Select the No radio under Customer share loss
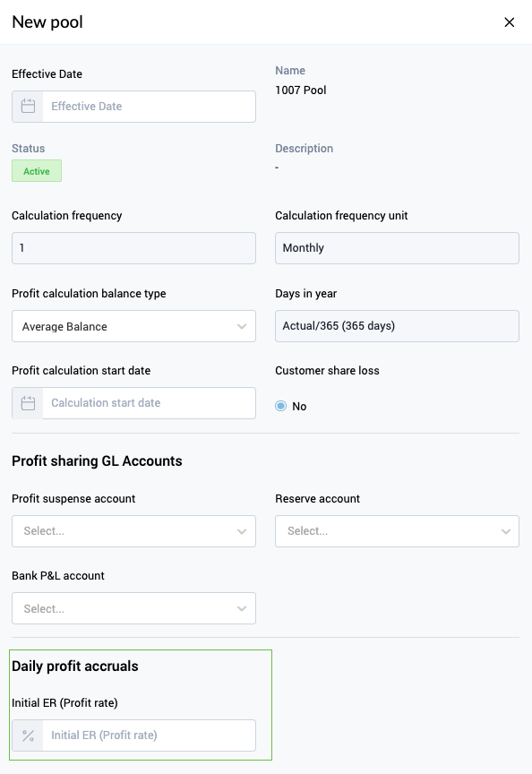Screen dimensions: 532x774 [280, 406]
